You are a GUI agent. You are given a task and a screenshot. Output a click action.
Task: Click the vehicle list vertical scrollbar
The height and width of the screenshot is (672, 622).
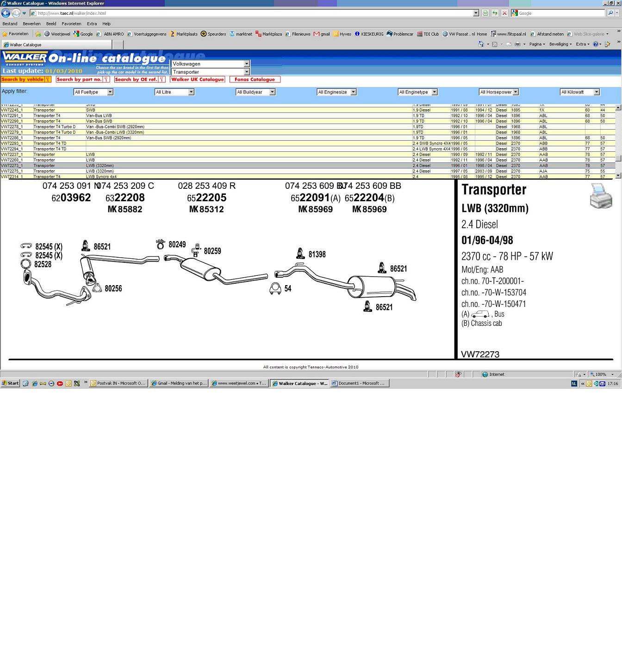[x=618, y=141]
